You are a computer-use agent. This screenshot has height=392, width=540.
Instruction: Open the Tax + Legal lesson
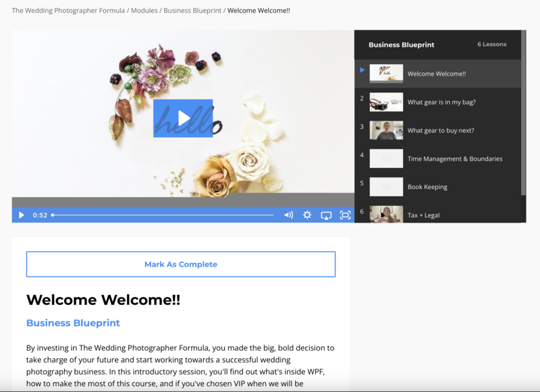coord(437,213)
